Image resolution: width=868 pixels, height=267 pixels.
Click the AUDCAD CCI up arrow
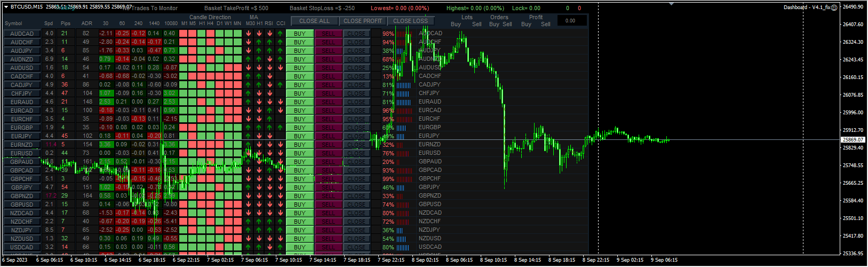[x=280, y=34]
